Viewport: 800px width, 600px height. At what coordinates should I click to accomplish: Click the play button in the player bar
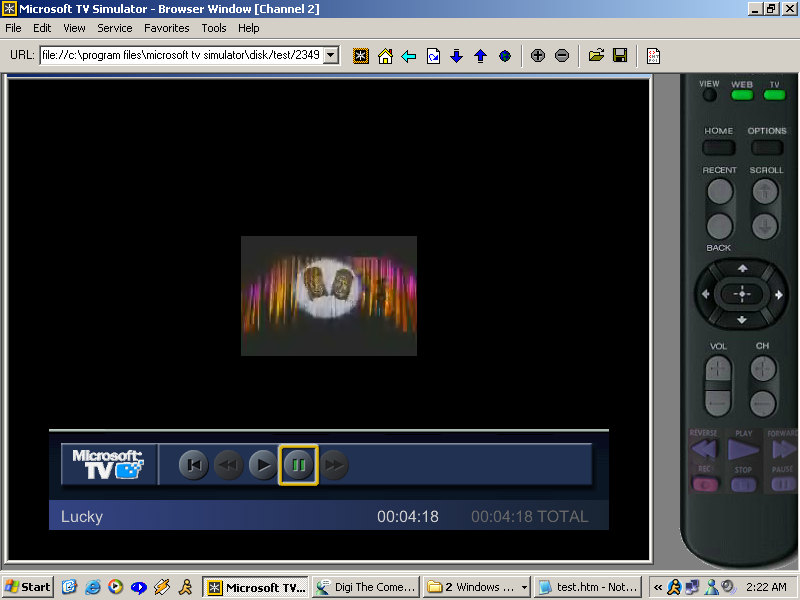tap(262, 465)
